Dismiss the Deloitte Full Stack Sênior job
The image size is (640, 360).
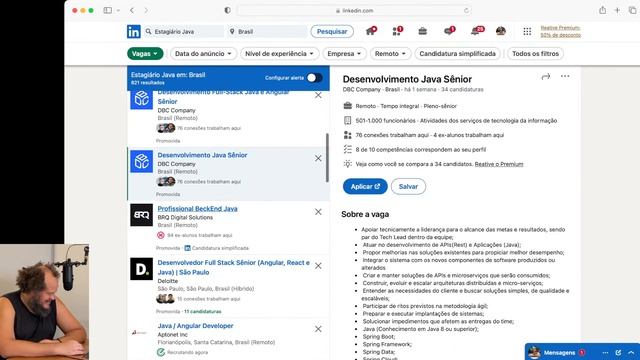[x=318, y=266]
